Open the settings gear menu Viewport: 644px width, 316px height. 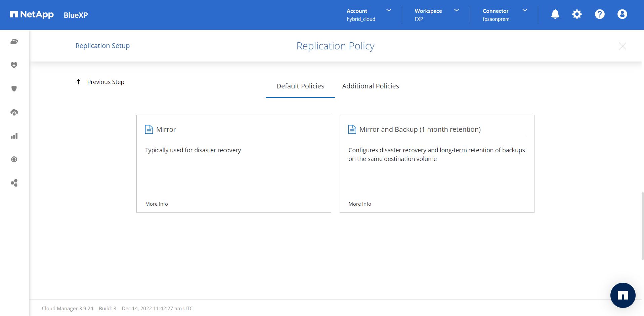coord(577,14)
